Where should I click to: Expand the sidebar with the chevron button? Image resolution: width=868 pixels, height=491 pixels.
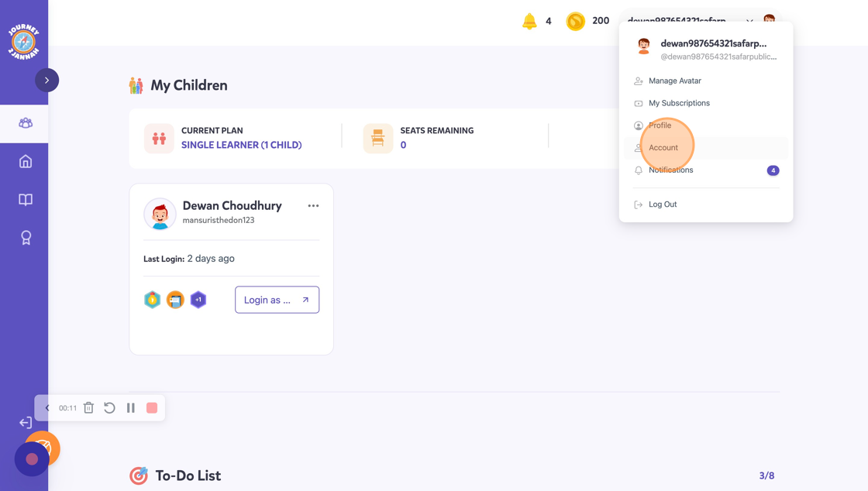[x=47, y=81]
